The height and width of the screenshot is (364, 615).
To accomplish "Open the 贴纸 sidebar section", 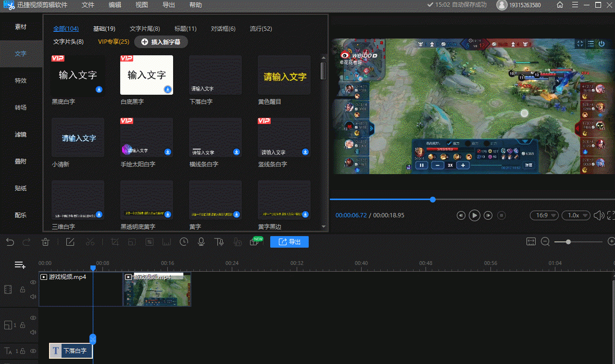I will click(x=21, y=188).
